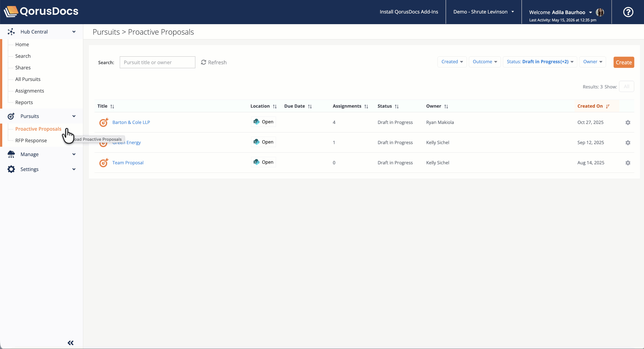The height and width of the screenshot is (349, 644).
Task: Open the gear menu for Barton & Cole LLP
Action: click(x=628, y=123)
